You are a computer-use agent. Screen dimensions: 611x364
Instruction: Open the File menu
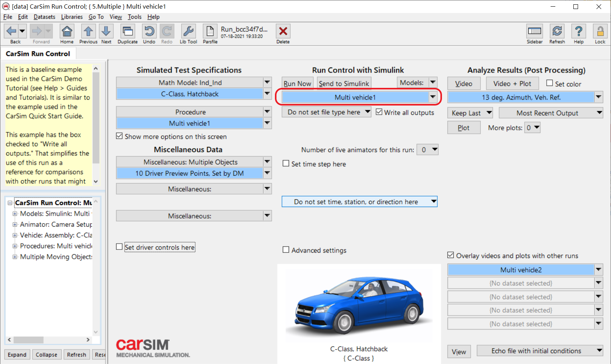tap(8, 17)
